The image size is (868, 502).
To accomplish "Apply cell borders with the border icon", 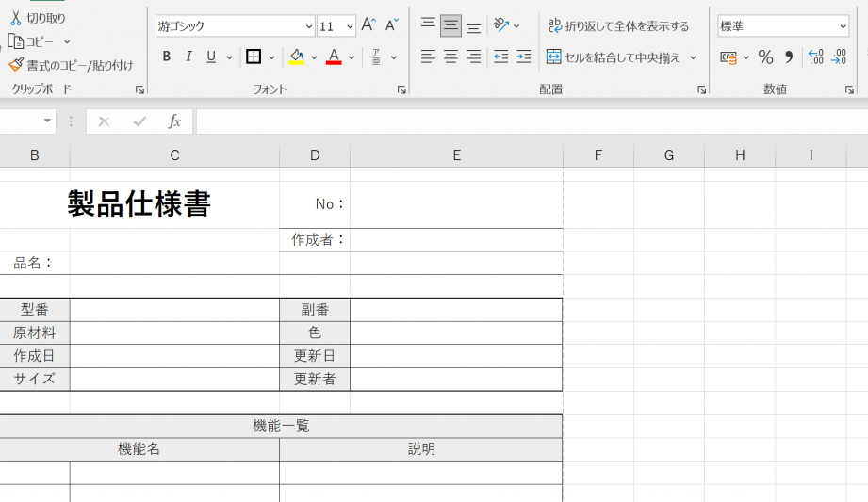I will 254,57.
